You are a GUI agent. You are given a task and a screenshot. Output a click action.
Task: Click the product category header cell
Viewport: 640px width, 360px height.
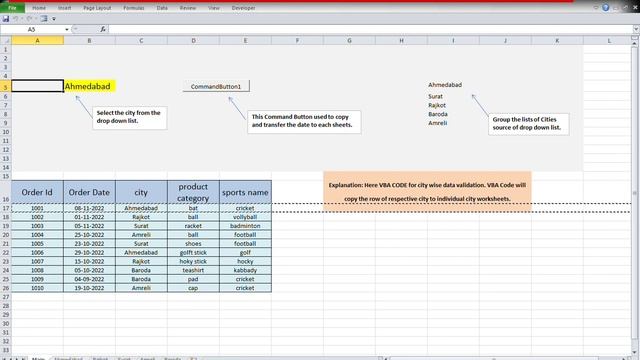[x=193, y=192]
